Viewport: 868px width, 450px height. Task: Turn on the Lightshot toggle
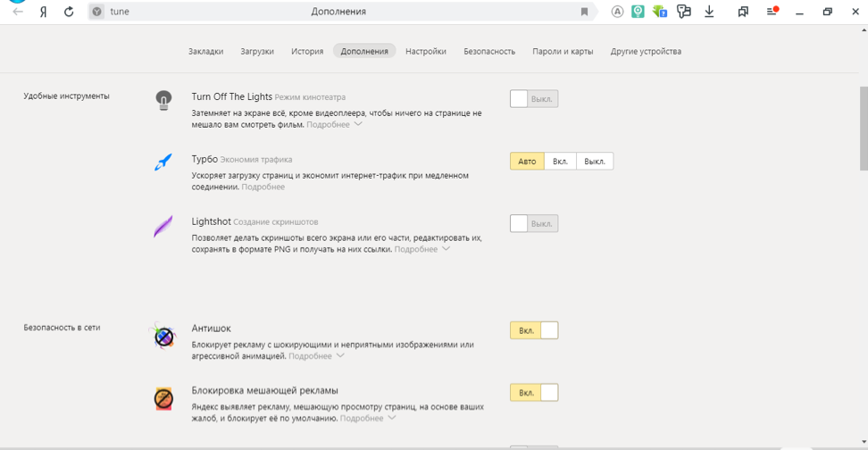pyautogui.click(x=533, y=224)
